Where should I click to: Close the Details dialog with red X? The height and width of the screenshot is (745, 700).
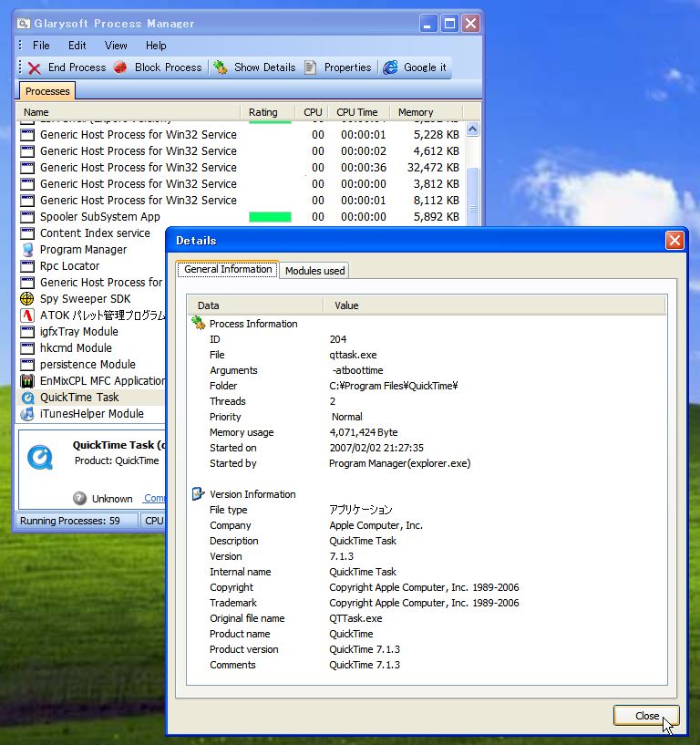click(674, 241)
